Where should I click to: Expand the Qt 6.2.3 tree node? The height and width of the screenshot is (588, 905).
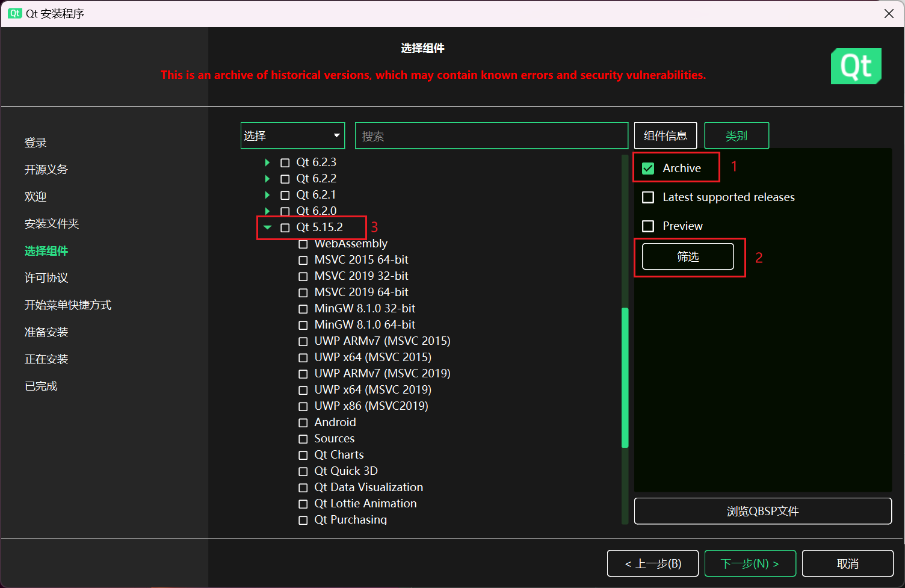pyautogui.click(x=267, y=162)
